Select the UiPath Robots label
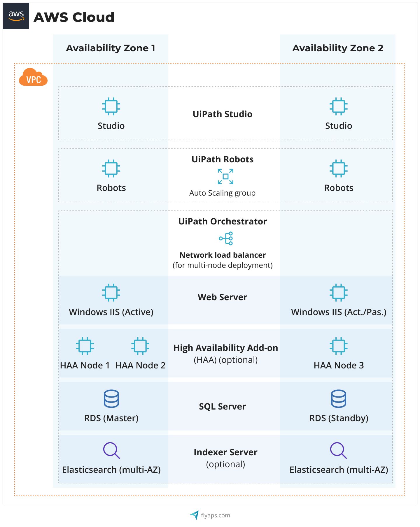 coord(223,159)
